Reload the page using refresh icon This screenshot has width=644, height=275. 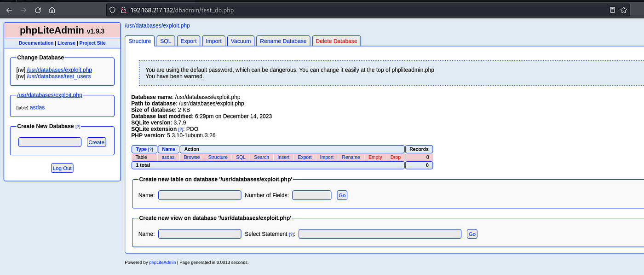click(38, 10)
